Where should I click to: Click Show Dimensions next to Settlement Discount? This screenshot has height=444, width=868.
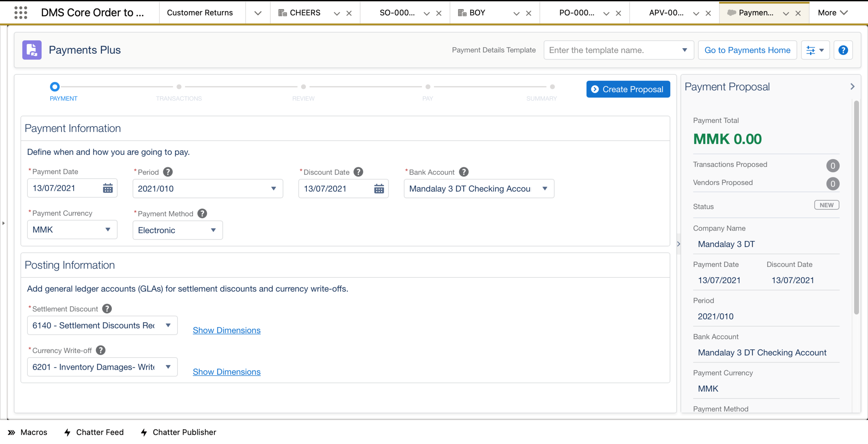tap(226, 330)
